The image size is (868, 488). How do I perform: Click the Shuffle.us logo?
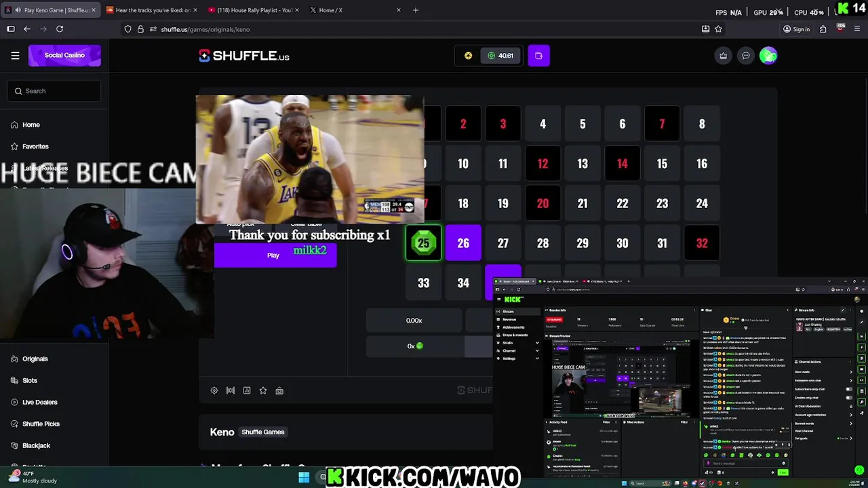click(x=244, y=56)
